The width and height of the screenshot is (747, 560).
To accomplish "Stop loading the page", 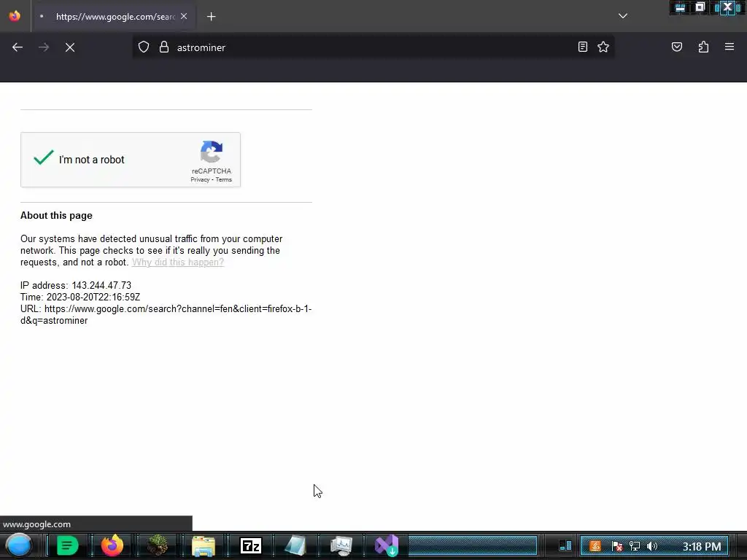I will pos(70,47).
